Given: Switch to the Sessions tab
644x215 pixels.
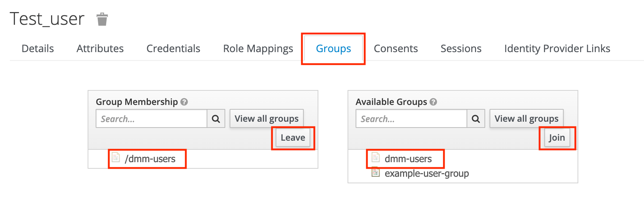Looking at the screenshot, I should (461, 48).
